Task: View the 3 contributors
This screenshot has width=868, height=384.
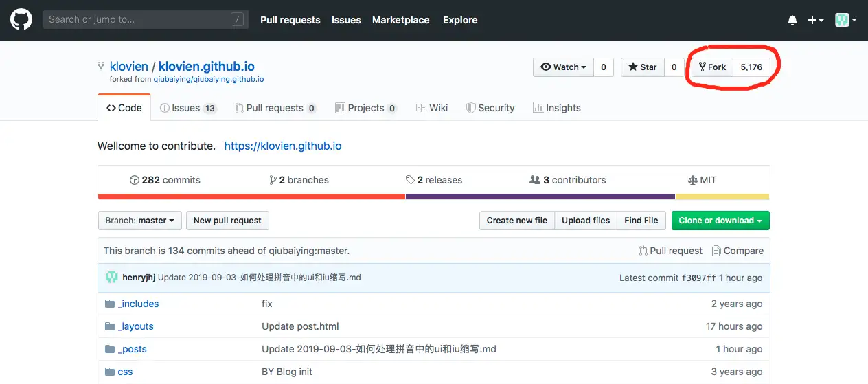Action: [568, 180]
